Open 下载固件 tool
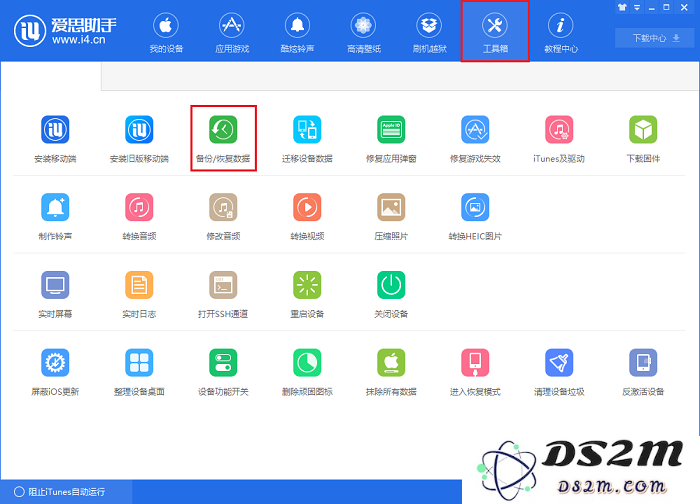Viewport: 700px width, 504px height. [x=643, y=139]
